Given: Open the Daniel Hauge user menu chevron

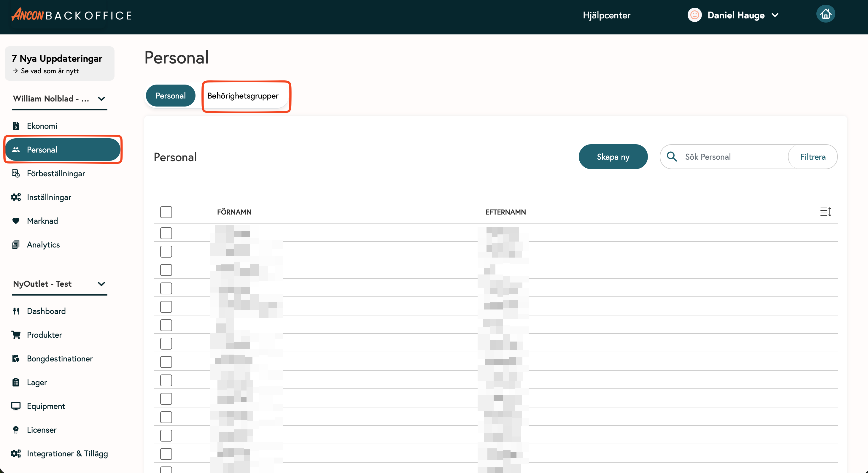Looking at the screenshot, I should [775, 15].
